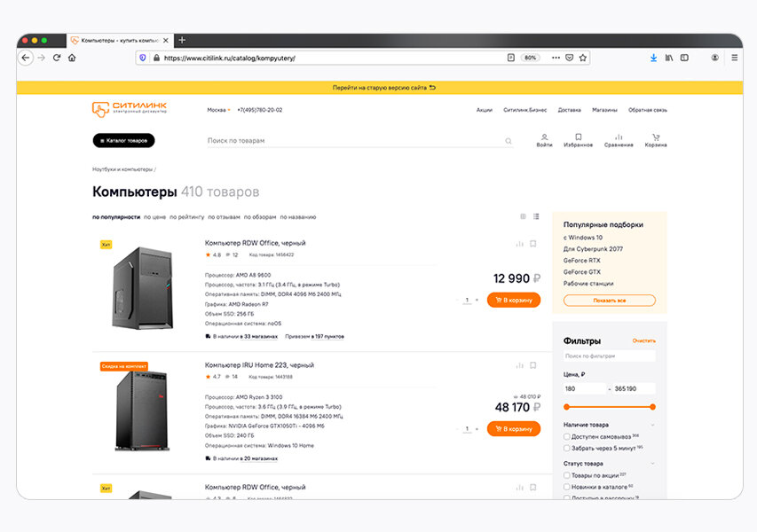The image size is (757, 532).
Task: Switch to list view icon
Action: [536, 216]
